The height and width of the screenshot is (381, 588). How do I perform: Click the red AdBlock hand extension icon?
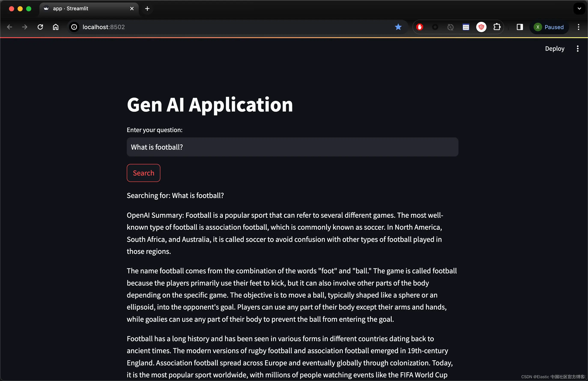pyautogui.click(x=420, y=27)
